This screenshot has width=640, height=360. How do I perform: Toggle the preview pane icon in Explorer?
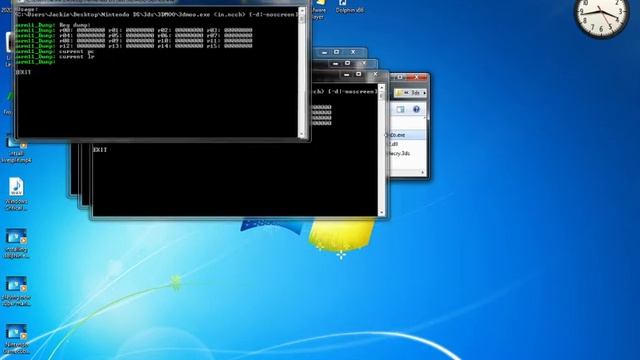coord(400,109)
